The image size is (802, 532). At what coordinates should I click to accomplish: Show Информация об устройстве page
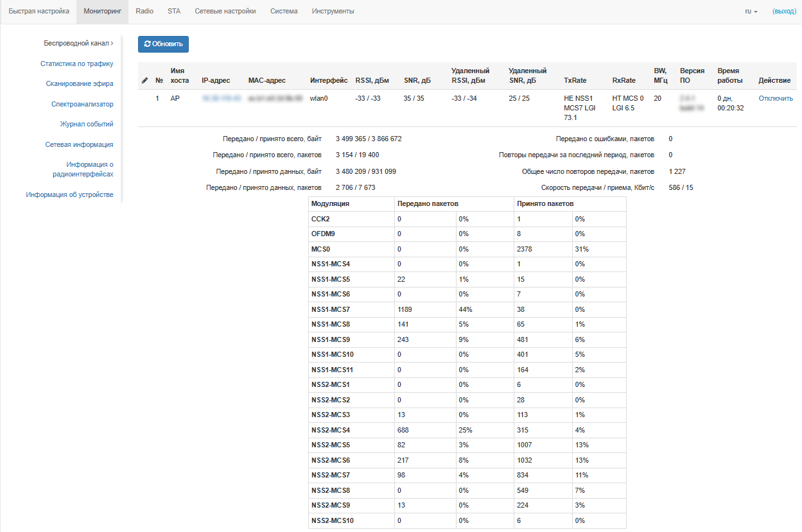[x=69, y=194]
